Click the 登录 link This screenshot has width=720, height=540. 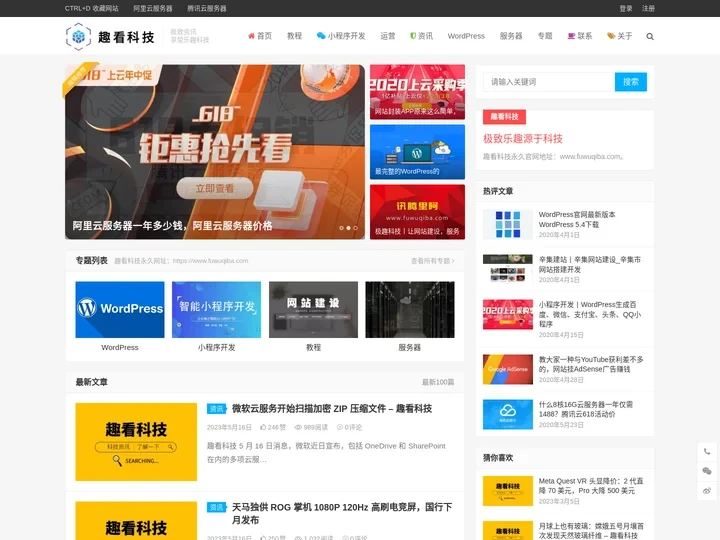626,8
